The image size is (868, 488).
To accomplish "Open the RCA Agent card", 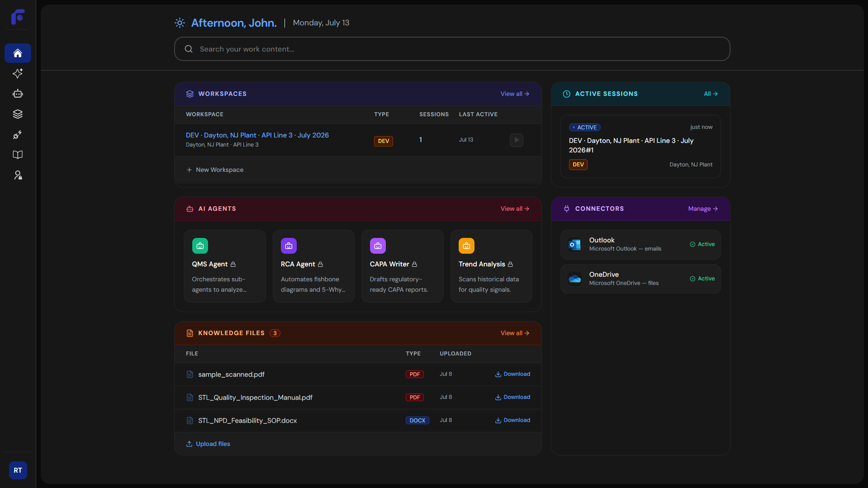I will pos(313,266).
